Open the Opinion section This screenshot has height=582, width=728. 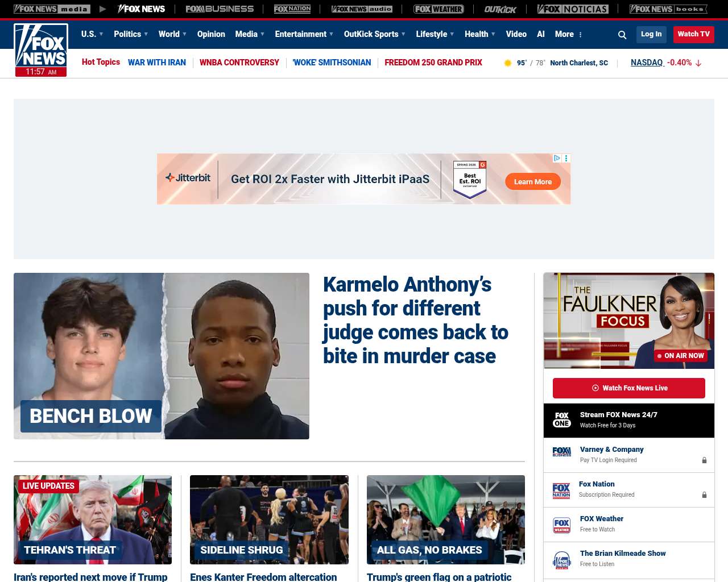(211, 34)
